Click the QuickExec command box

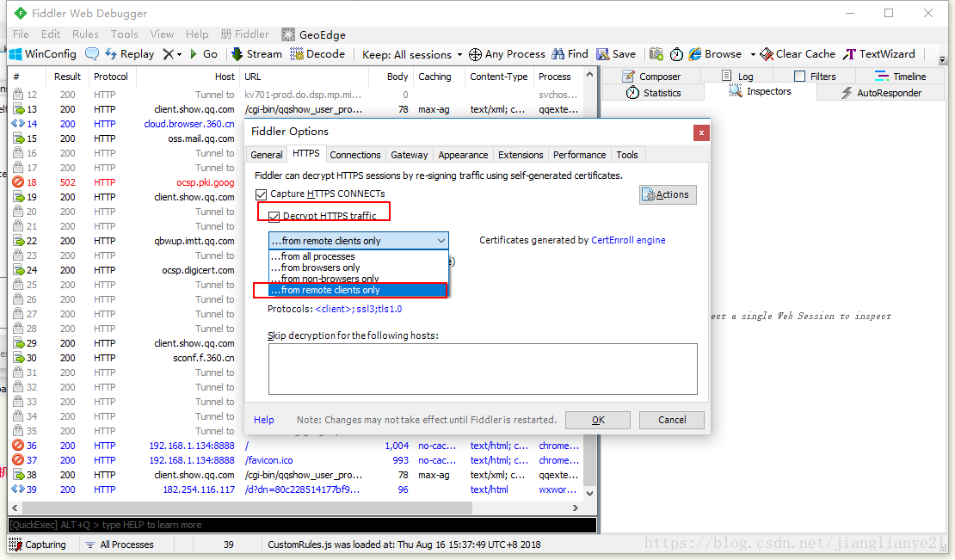tap(302, 525)
